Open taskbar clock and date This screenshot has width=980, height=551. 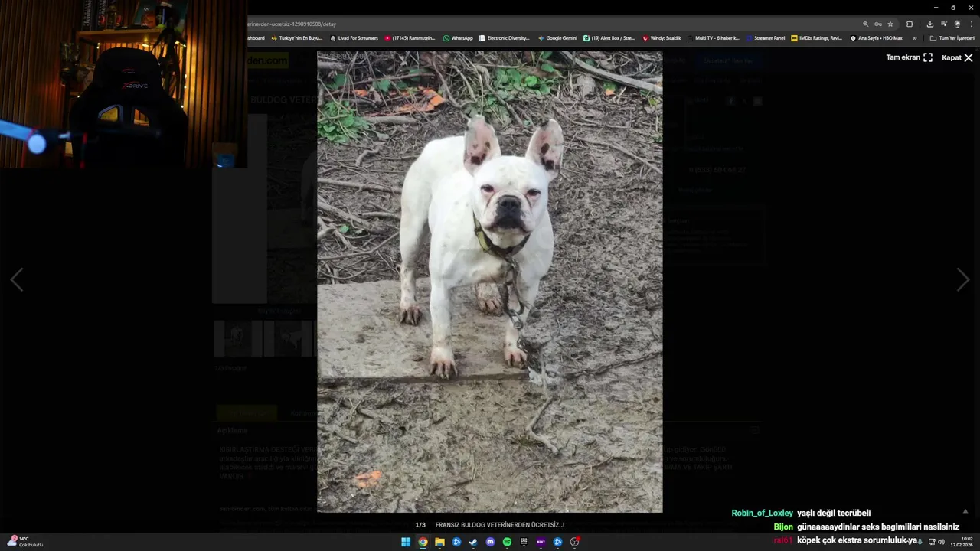(962, 542)
